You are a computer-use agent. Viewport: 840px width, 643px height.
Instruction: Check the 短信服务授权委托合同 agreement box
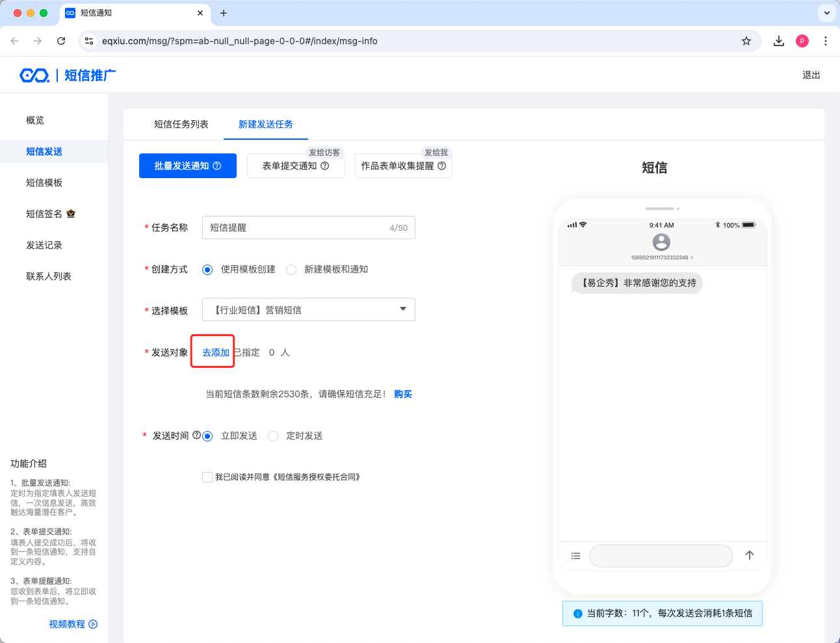point(207,477)
